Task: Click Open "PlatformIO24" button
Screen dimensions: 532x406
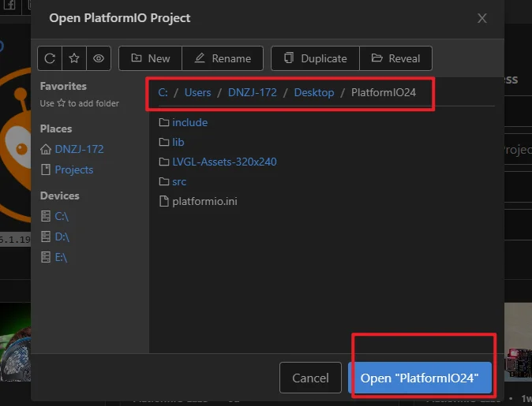Action: (420, 378)
